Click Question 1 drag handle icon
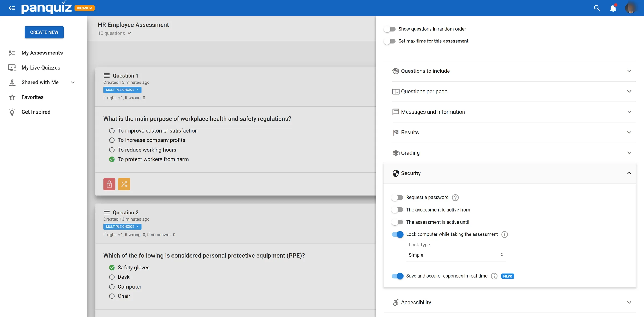644x317 pixels. 107,75
